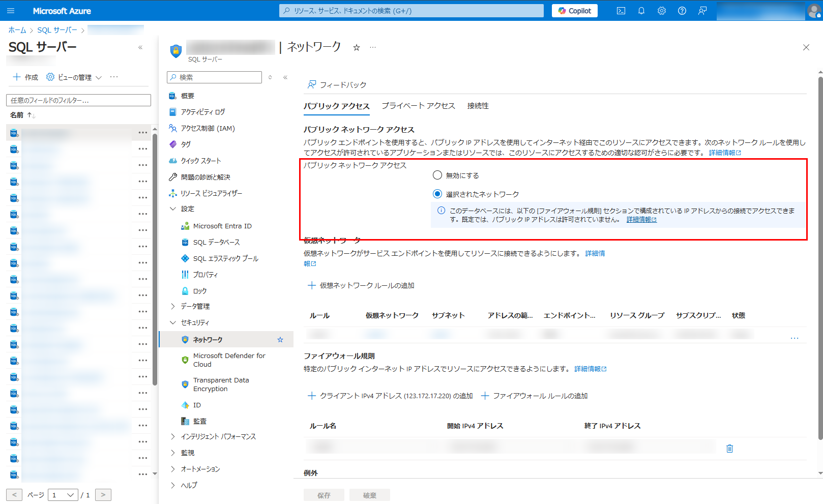This screenshot has width=823, height=504.
Task: Expand the オートメーション section
Action: coord(173,469)
